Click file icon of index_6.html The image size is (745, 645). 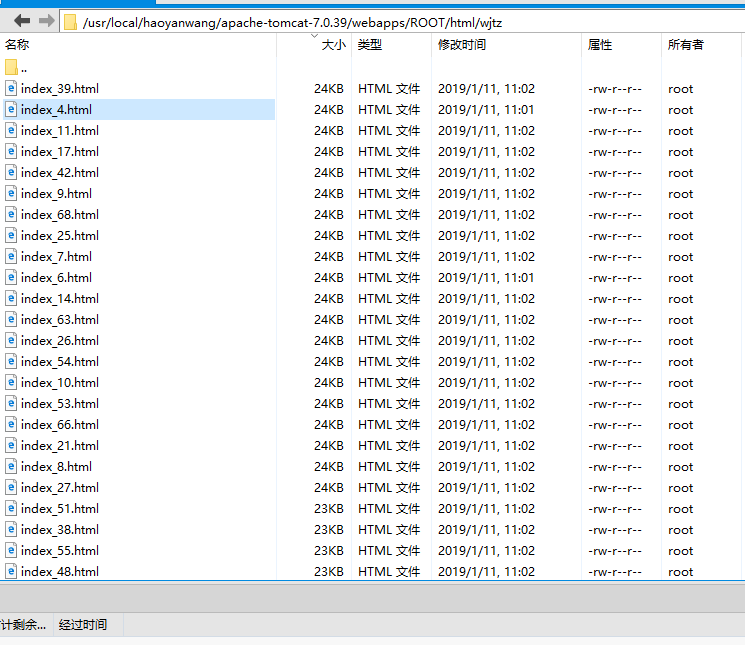(x=11, y=277)
